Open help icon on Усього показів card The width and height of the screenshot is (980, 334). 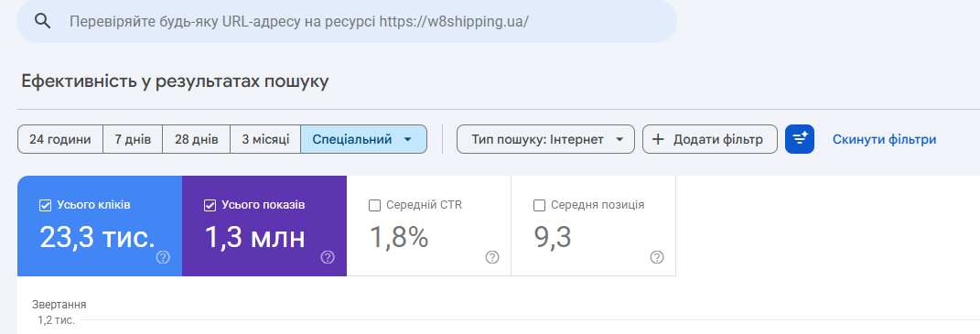[x=328, y=257]
